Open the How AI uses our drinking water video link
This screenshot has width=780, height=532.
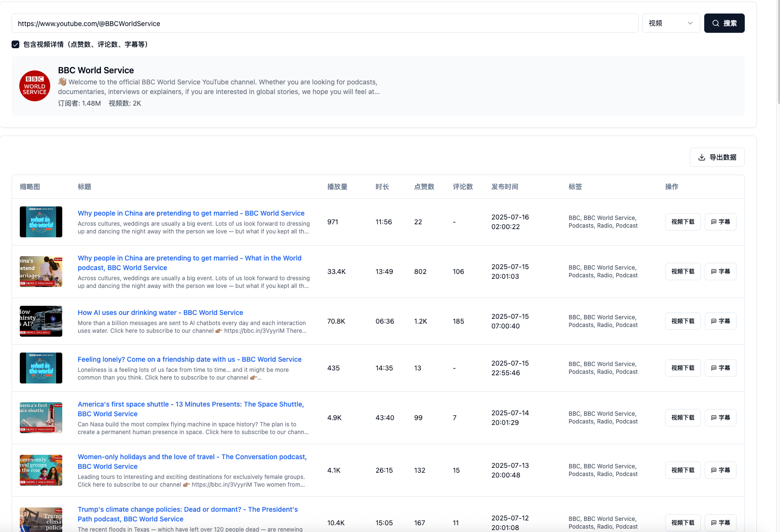click(160, 313)
